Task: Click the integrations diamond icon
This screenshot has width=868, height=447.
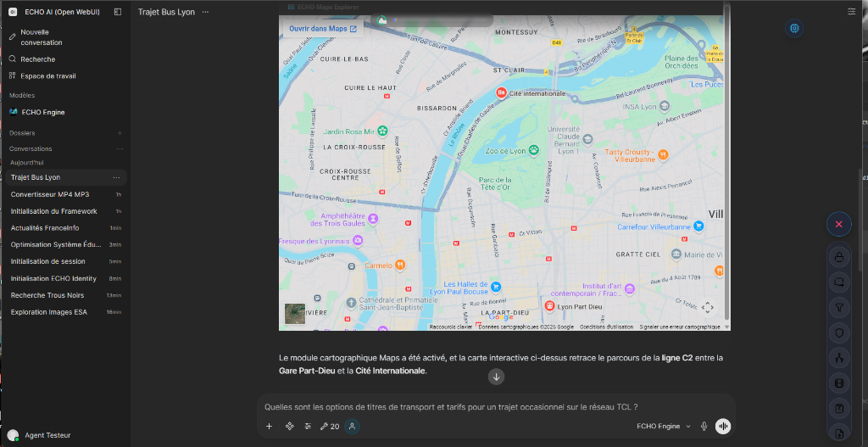Action: (x=289, y=426)
